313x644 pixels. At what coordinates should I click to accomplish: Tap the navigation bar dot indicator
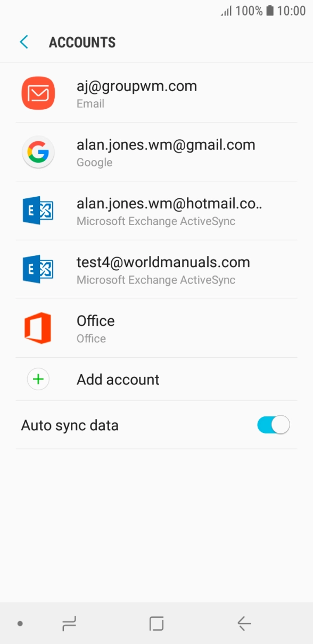point(20,623)
